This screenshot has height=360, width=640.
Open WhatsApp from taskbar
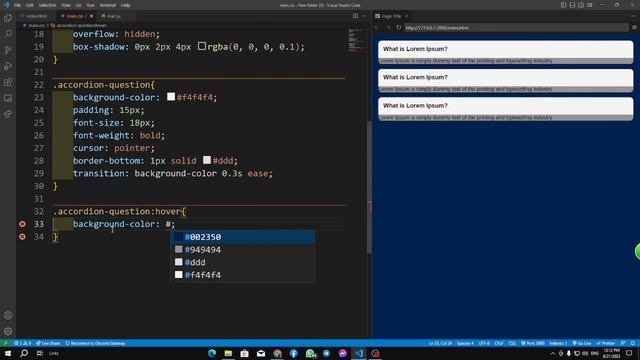pyautogui.click(x=310, y=353)
